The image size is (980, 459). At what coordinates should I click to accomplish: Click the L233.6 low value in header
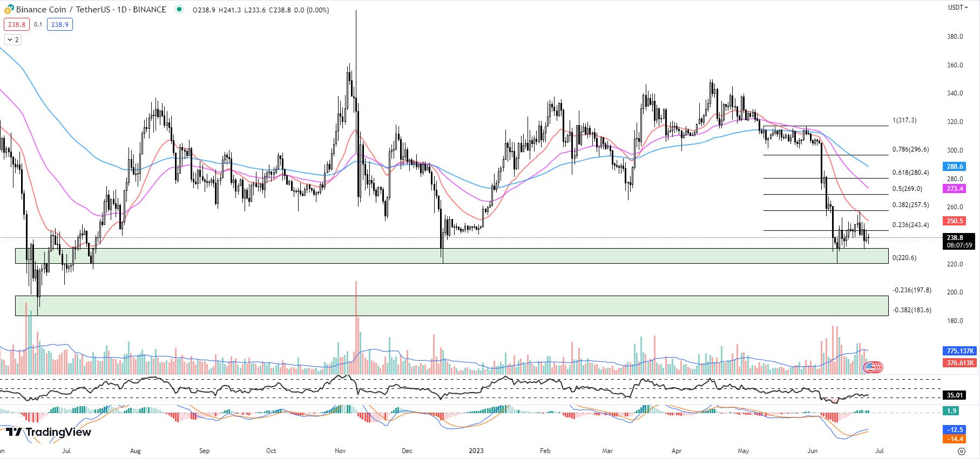(255, 10)
